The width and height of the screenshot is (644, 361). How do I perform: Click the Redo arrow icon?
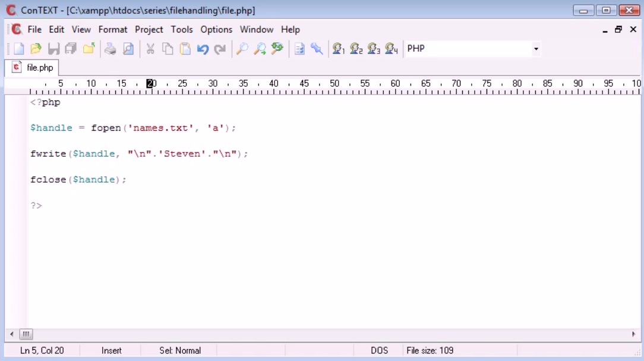(220, 49)
